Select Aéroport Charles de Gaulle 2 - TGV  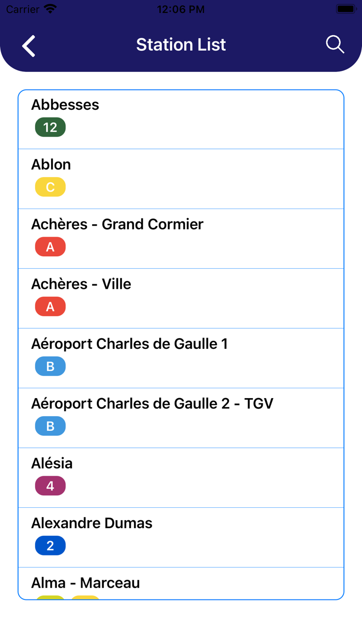[152, 404]
